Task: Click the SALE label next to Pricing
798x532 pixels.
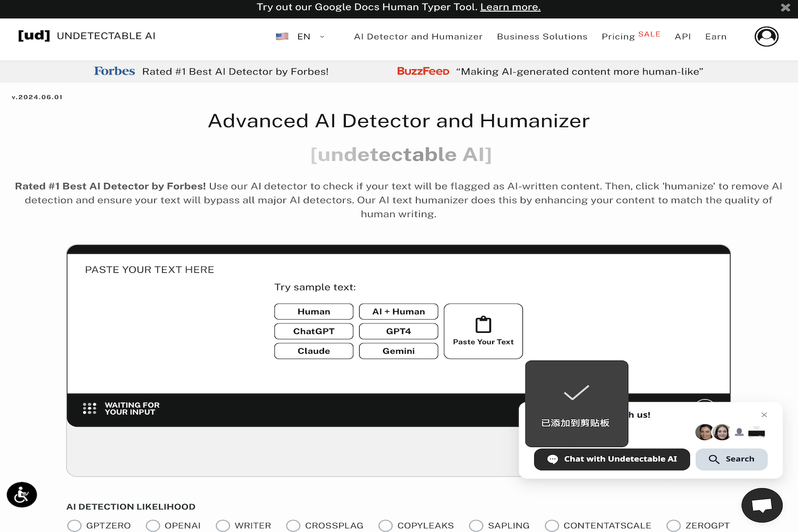Action: [x=649, y=34]
